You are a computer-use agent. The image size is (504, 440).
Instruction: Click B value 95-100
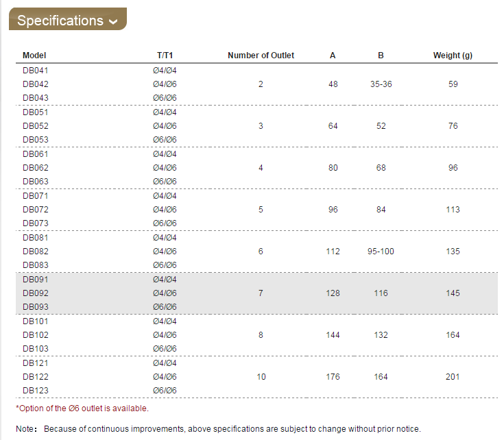point(381,252)
